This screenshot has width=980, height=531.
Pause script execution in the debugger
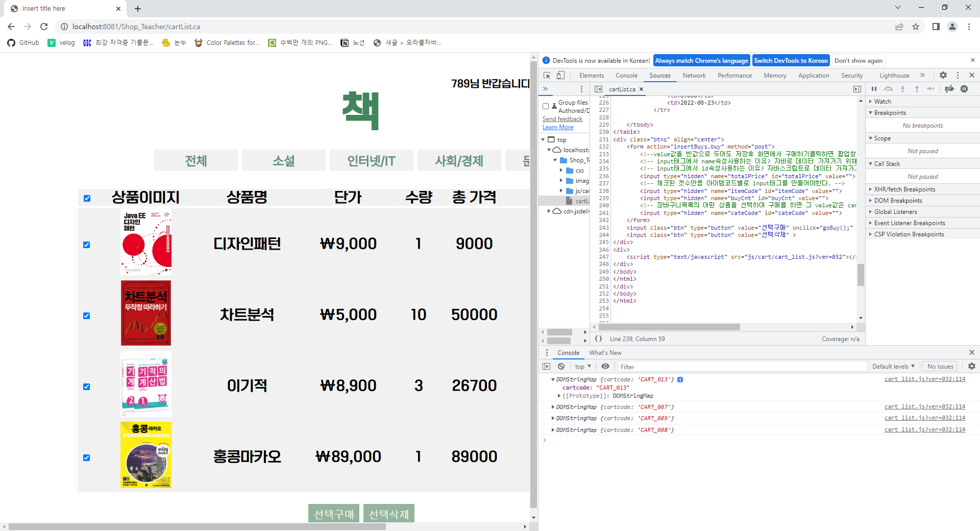point(874,89)
